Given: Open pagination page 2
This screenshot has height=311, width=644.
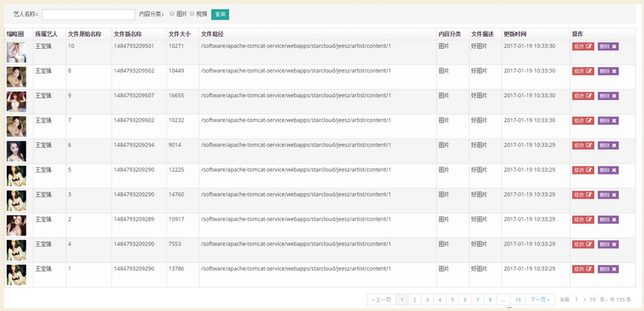Looking at the screenshot, I should click(415, 300).
